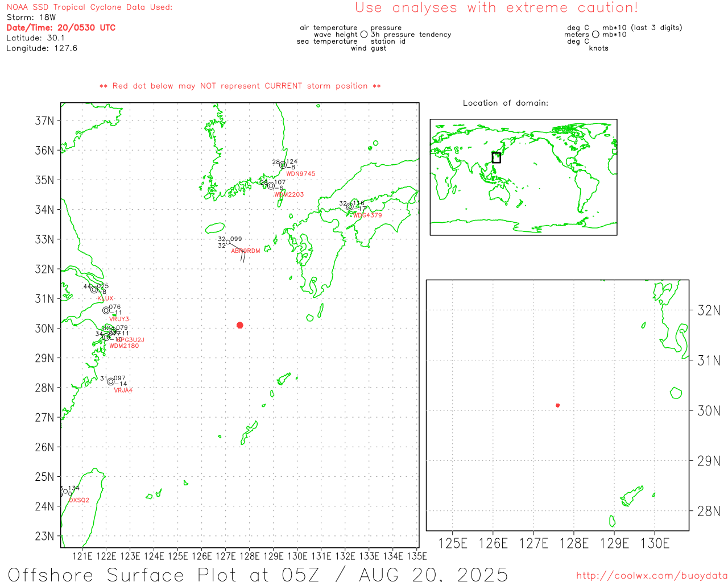This screenshot has width=728, height=582.
Task: Click the legend circle next to wave height
Action: 363,34
